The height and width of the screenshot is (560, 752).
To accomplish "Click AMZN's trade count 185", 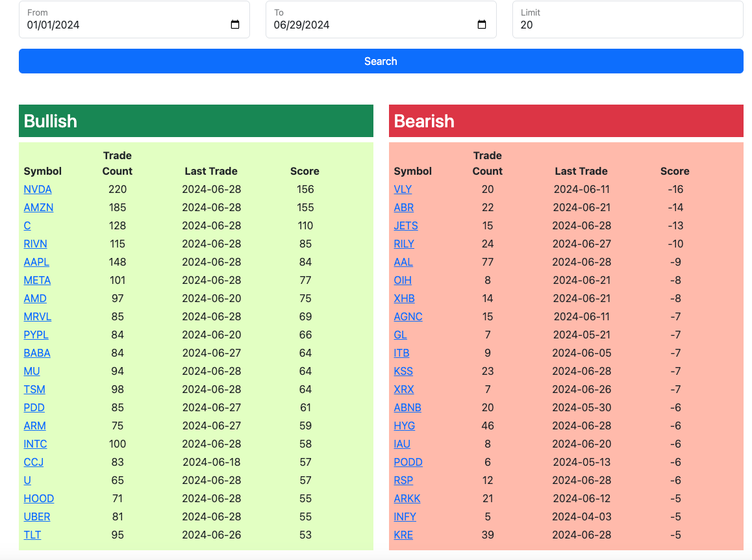I will tap(118, 207).
